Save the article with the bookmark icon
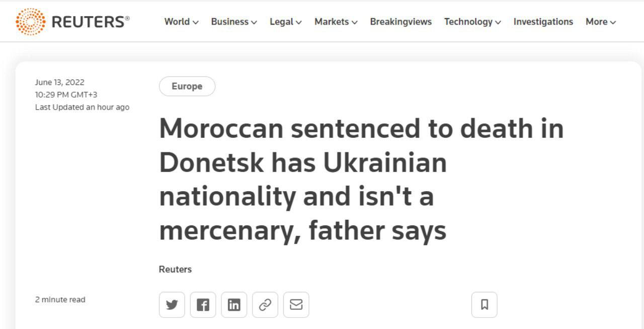This screenshot has width=644, height=329. 484,304
